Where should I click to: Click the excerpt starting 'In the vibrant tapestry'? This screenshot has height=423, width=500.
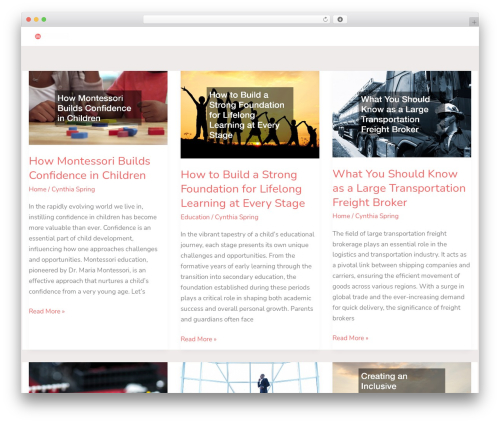pos(247,277)
